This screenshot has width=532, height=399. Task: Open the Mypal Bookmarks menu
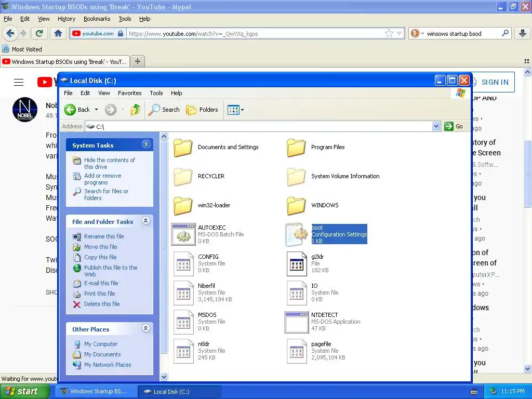(97, 19)
